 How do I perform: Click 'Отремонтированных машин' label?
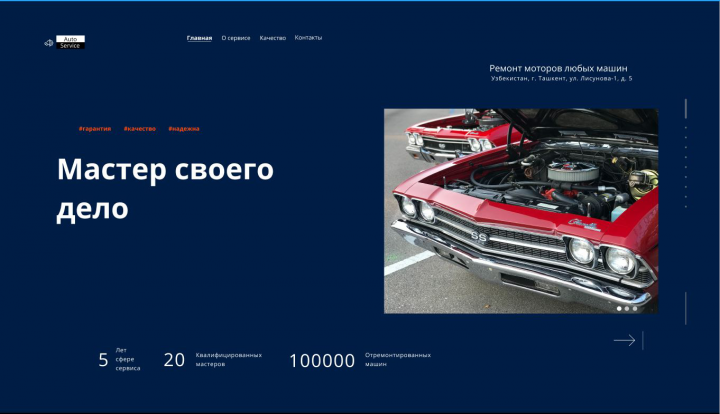pyautogui.click(x=398, y=359)
